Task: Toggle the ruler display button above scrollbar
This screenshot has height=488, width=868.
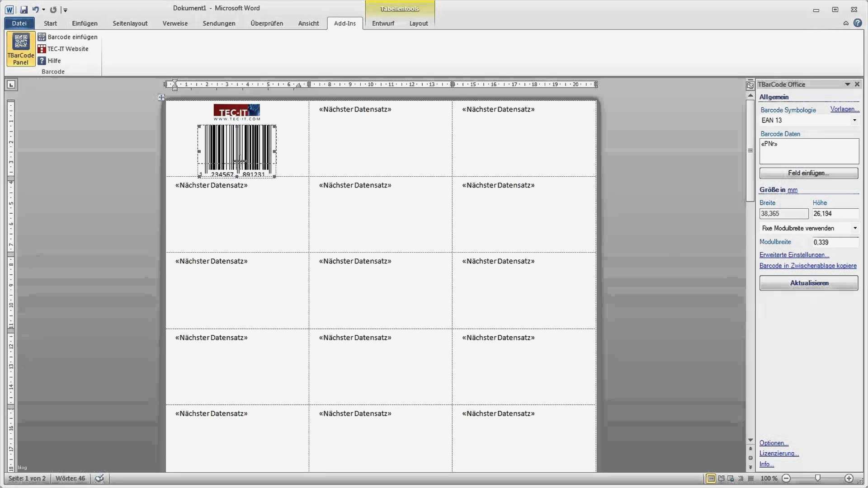Action: (x=750, y=84)
